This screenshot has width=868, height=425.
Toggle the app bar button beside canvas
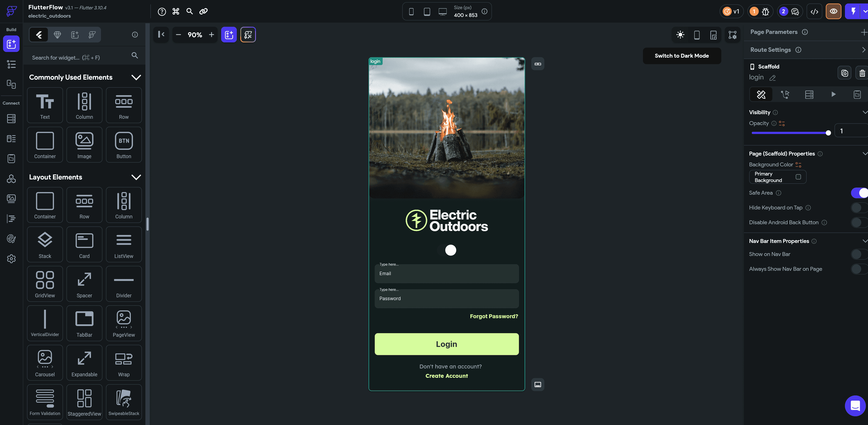[538, 64]
